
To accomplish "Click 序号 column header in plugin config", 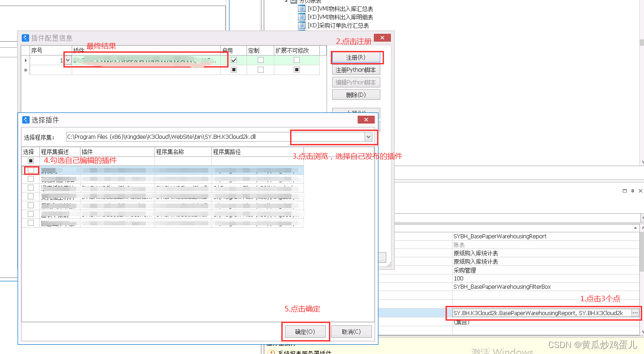I will tap(50, 50).
